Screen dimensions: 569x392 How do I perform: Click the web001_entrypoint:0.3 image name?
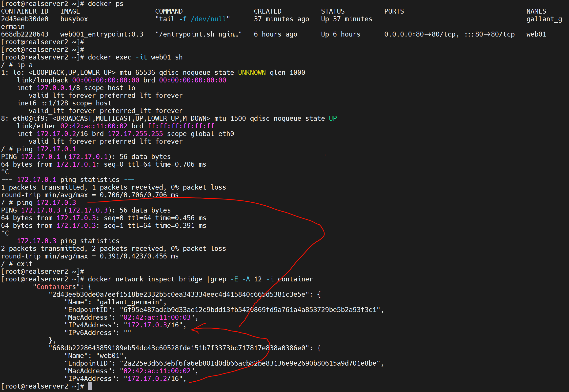(102, 34)
